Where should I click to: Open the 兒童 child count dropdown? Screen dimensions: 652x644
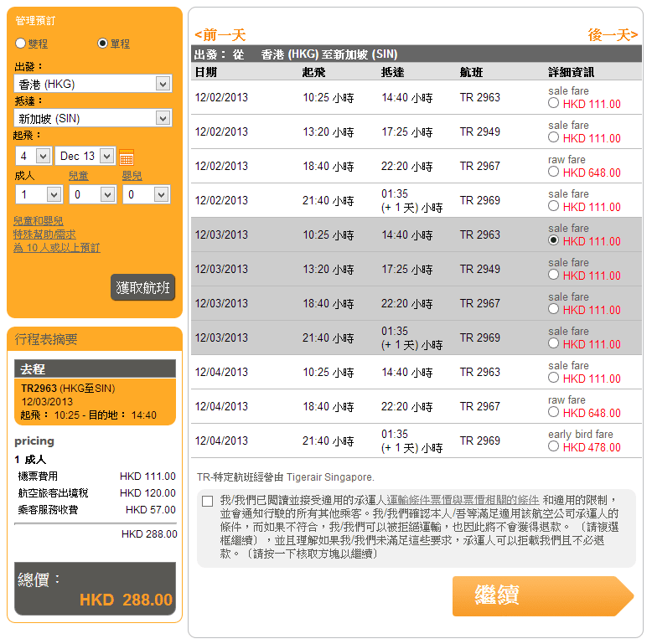(92, 194)
